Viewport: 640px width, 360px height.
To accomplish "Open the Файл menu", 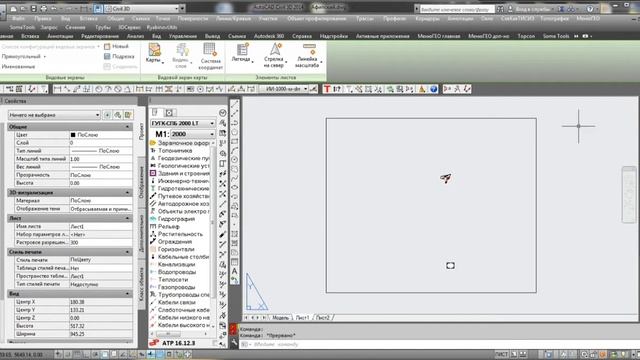I will 18,18.
